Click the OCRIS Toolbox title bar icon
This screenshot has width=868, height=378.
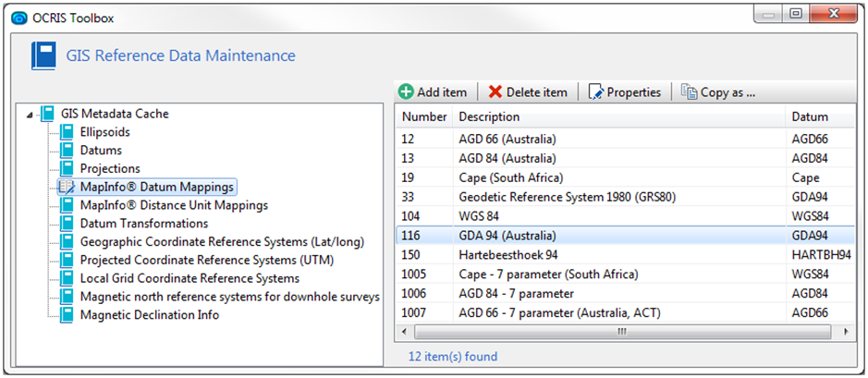click(18, 18)
